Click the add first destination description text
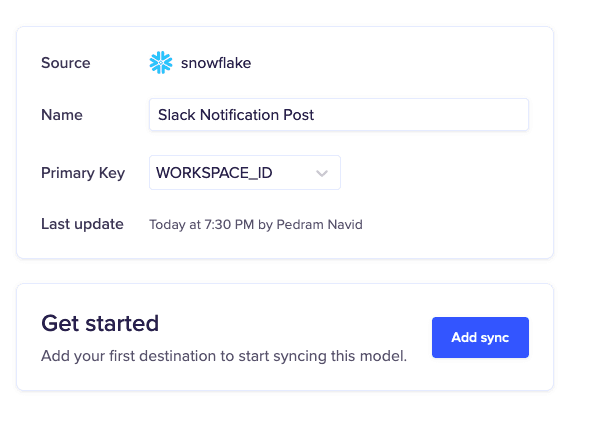This screenshot has width=601, height=438. [224, 355]
